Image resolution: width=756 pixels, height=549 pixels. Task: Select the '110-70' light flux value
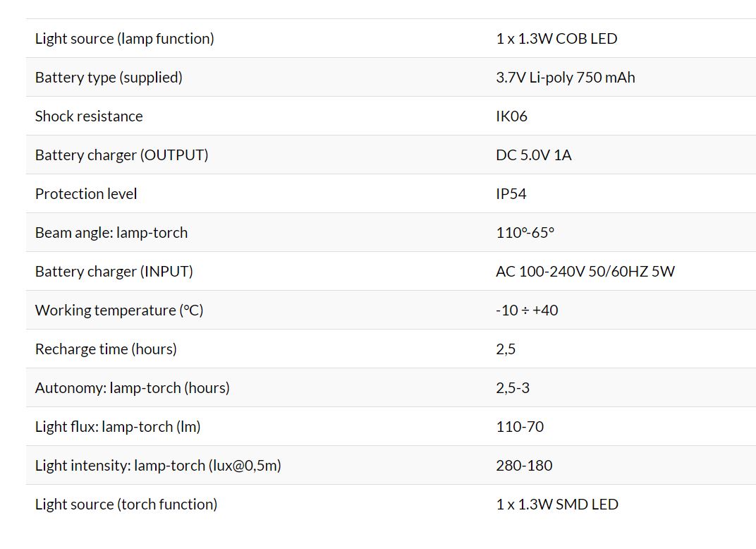520,427
